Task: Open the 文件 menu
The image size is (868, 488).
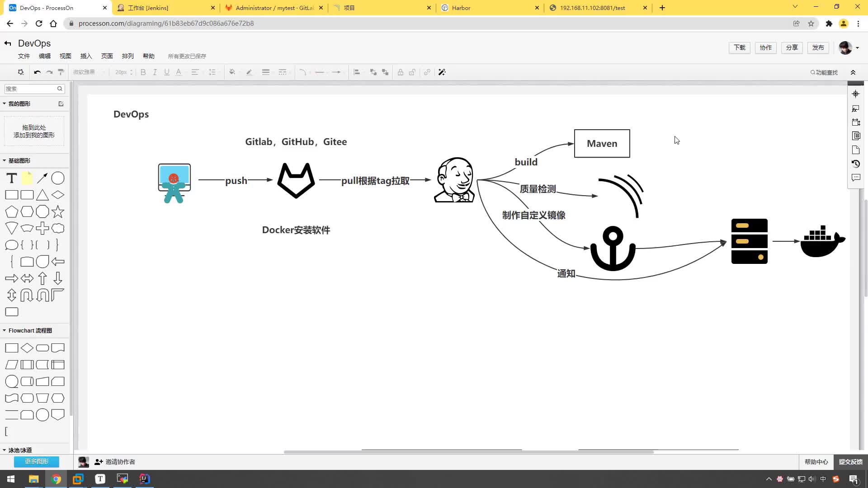Action: pyautogui.click(x=24, y=56)
